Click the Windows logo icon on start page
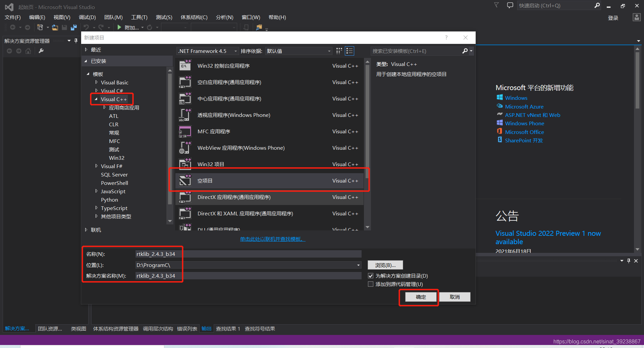 coord(500,97)
